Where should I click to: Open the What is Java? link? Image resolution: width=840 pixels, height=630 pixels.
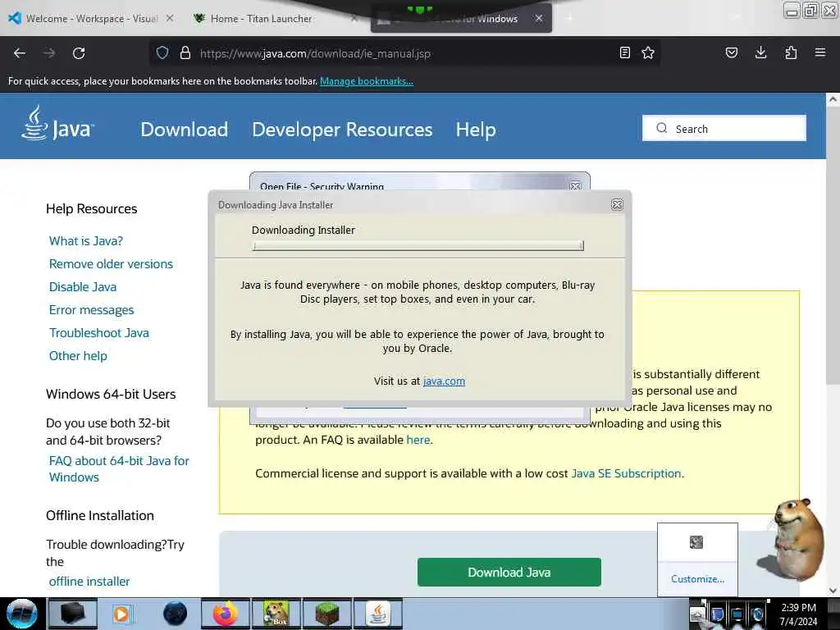point(85,241)
